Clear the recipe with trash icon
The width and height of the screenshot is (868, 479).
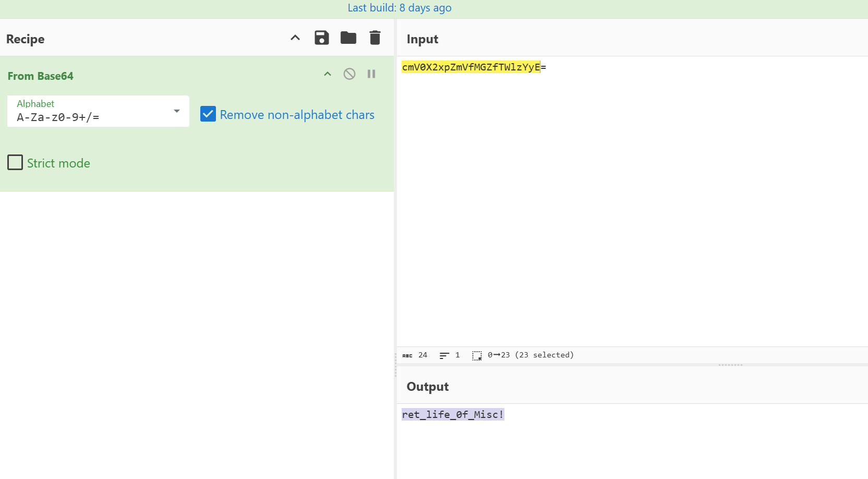(x=375, y=38)
